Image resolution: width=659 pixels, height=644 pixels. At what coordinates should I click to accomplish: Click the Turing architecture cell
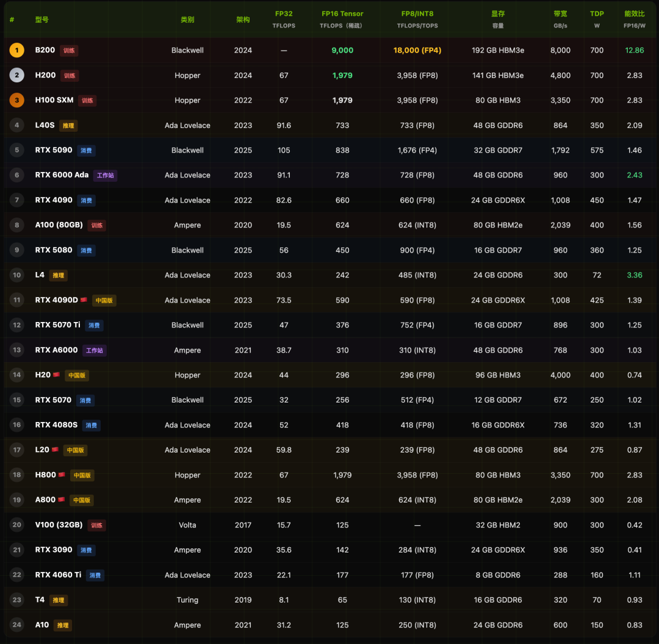(187, 600)
